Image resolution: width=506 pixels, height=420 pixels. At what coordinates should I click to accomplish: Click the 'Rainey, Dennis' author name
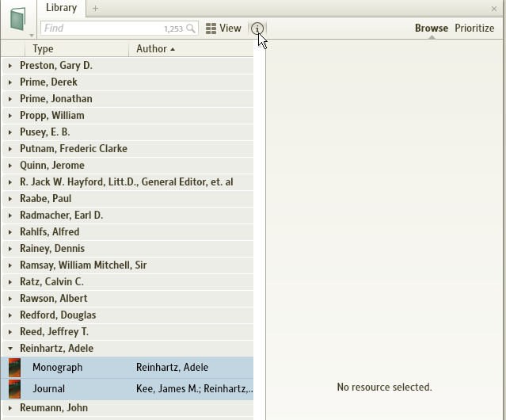tap(52, 249)
